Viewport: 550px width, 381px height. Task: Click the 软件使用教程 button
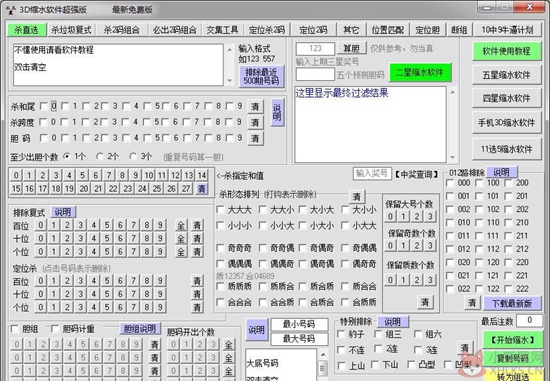click(x=507, y=51)
